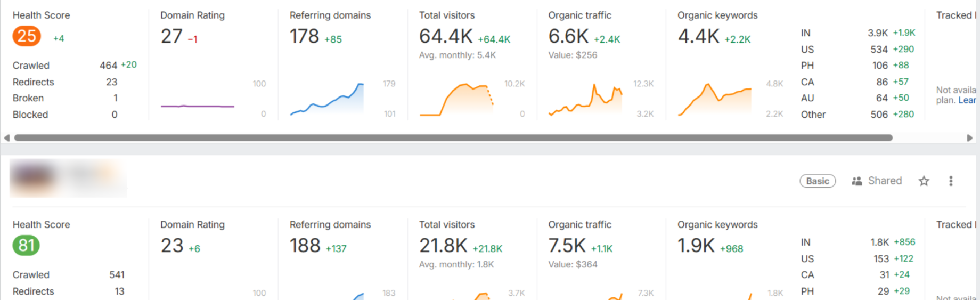Click the Redirects count 23
Screen dimensions: 980x300
click(x=111, y=82)
